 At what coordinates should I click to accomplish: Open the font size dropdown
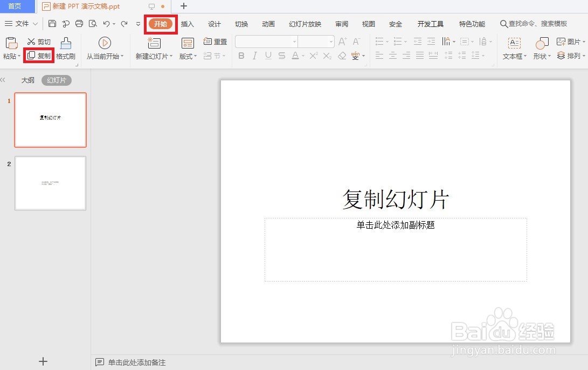point(331,42)
